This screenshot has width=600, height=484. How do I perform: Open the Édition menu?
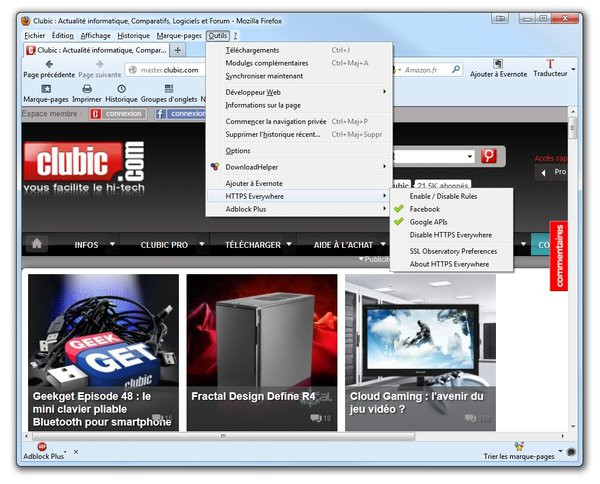(63, 36)
